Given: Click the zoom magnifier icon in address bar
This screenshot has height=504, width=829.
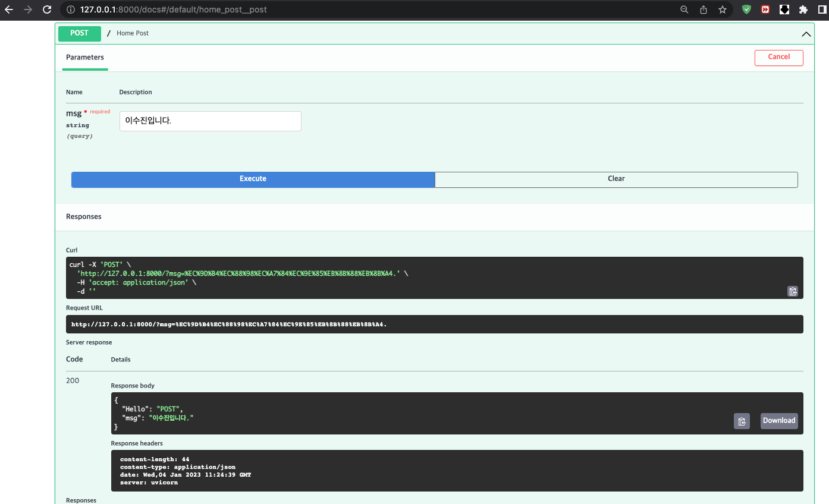Looking at the screenshot, I should (x=684, y=10).
